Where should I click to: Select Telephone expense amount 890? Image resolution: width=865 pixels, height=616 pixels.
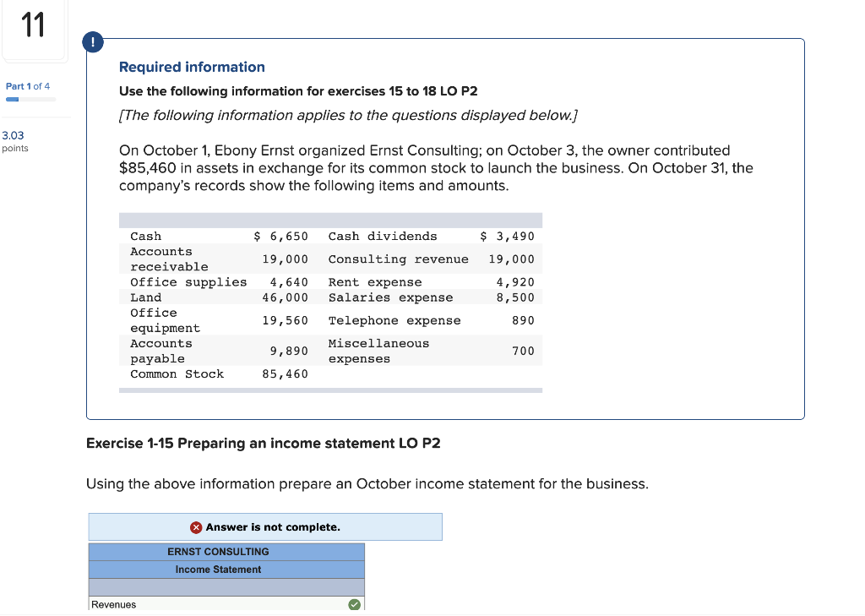tap(523, 321)
